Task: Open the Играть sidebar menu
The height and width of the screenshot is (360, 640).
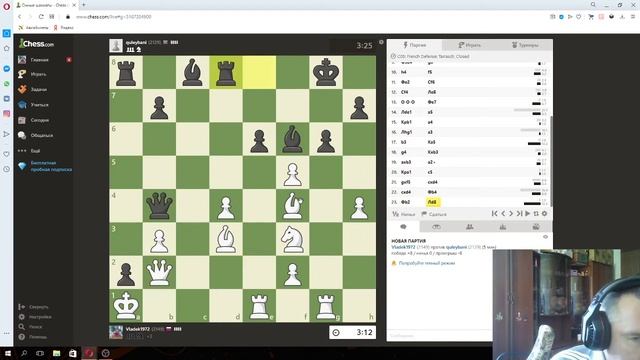Action: tap(38, 74)
